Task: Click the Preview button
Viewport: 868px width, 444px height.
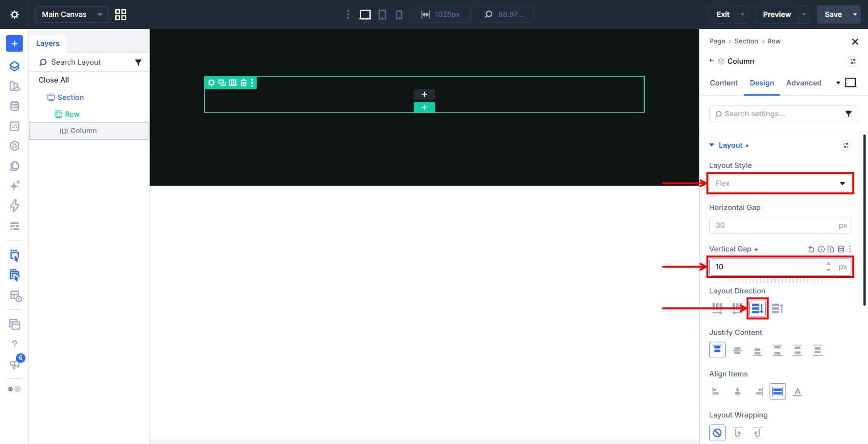Action: pos(777,14)
